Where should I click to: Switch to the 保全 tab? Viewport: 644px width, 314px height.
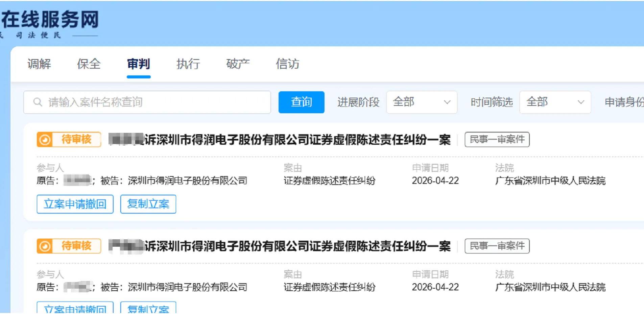point(89,64)
